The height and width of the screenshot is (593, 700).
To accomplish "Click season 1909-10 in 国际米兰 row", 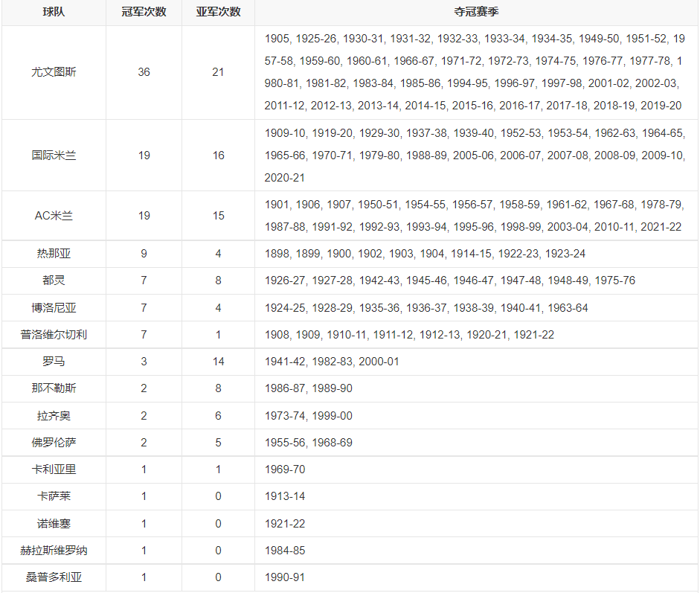I will click(x=285, y=133).
